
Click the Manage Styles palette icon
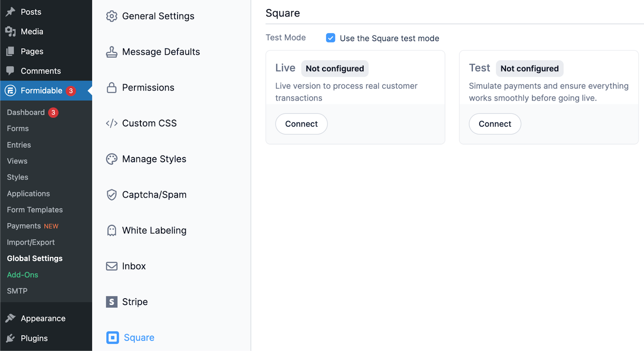coord(111,159)
